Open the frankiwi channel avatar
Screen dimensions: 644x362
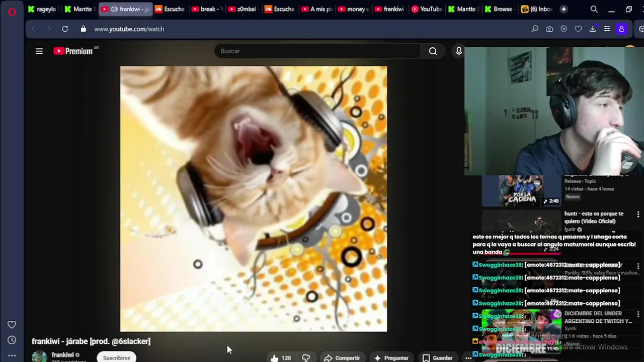click(x=39, y=356)
